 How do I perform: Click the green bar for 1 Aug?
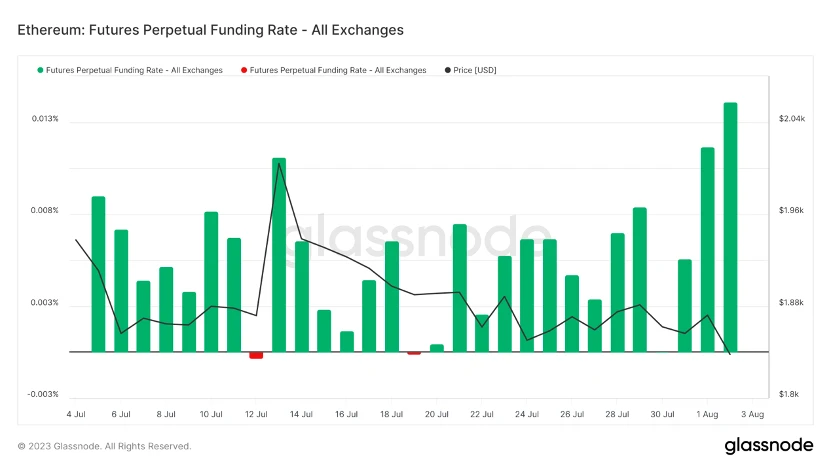pyautogui.click(x=708, y=249)
